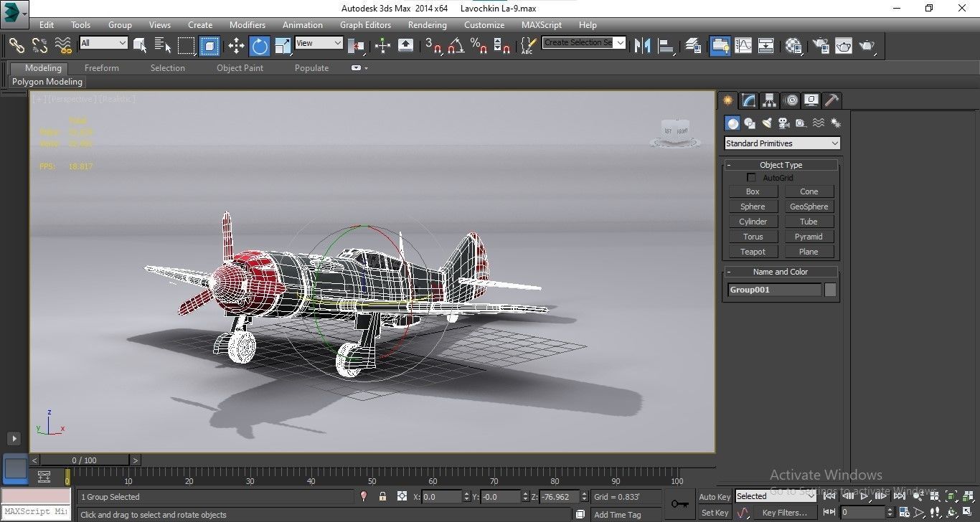Toggle Window/Crossing selection mode
This screenshot has width=980, height=522.
pos(209,46)
